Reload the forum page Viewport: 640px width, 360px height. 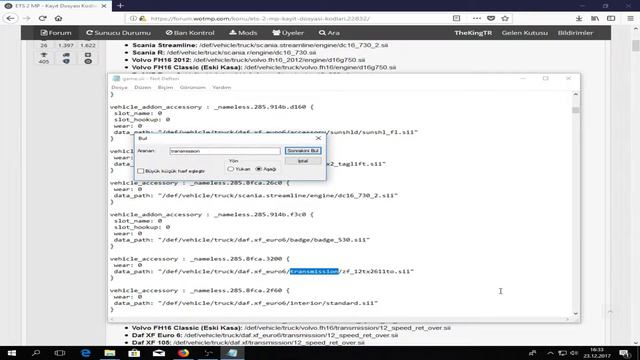[x=42, y=18]
